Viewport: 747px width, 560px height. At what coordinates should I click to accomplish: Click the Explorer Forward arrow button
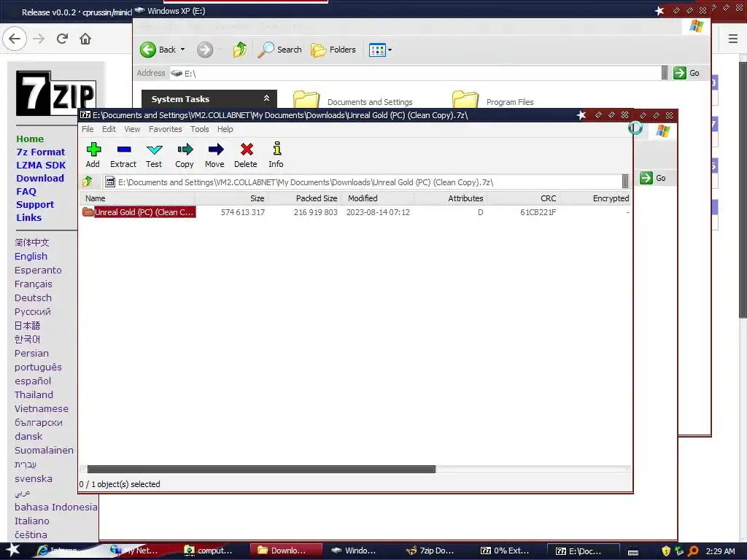pyautogui.click(x=205, y=50)
